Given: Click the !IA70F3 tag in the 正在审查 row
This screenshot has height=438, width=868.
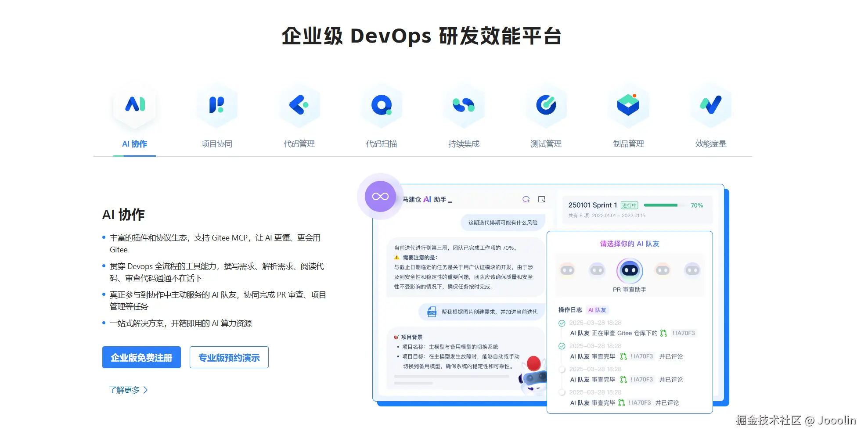Looking at the screenshot, I should point(684,333).
